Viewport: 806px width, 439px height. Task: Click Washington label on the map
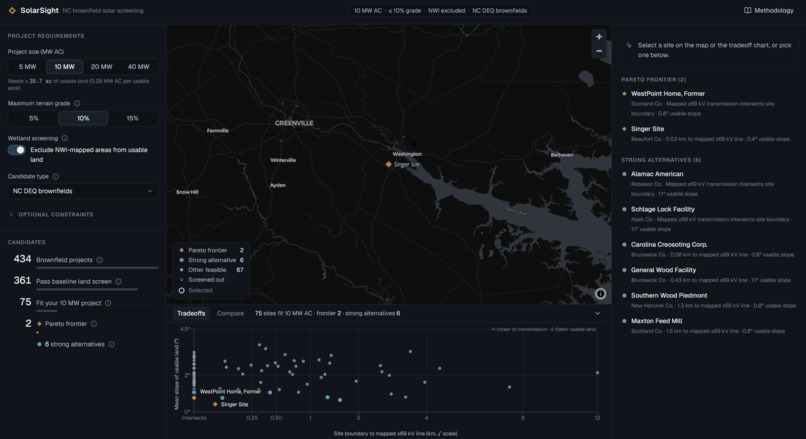click(x=407, y=154)
